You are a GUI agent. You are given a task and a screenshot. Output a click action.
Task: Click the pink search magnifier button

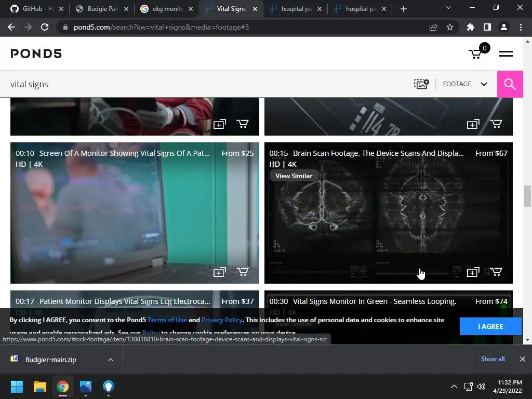click(x=510, y=84)
